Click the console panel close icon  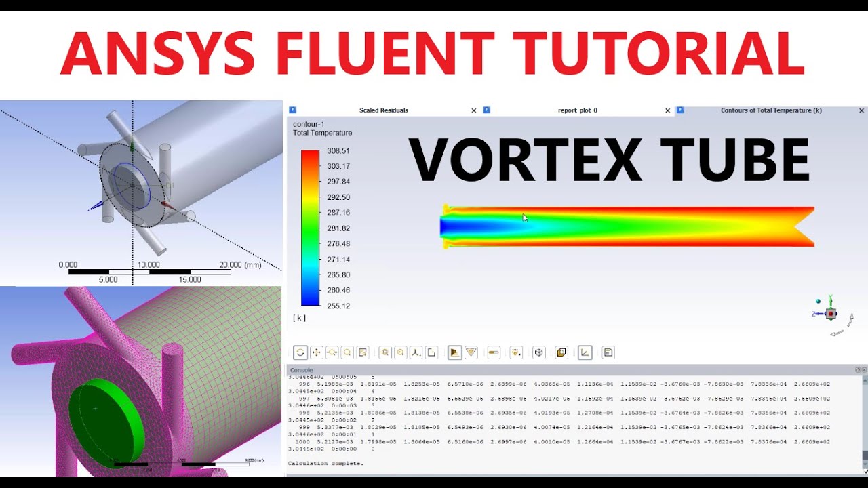pyautogui.click(x=864, y=370)
